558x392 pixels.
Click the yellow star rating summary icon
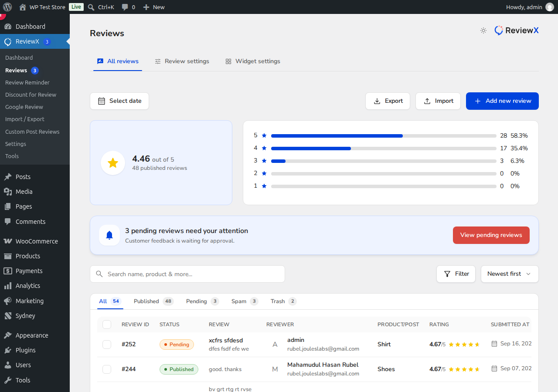pos(113,163)
